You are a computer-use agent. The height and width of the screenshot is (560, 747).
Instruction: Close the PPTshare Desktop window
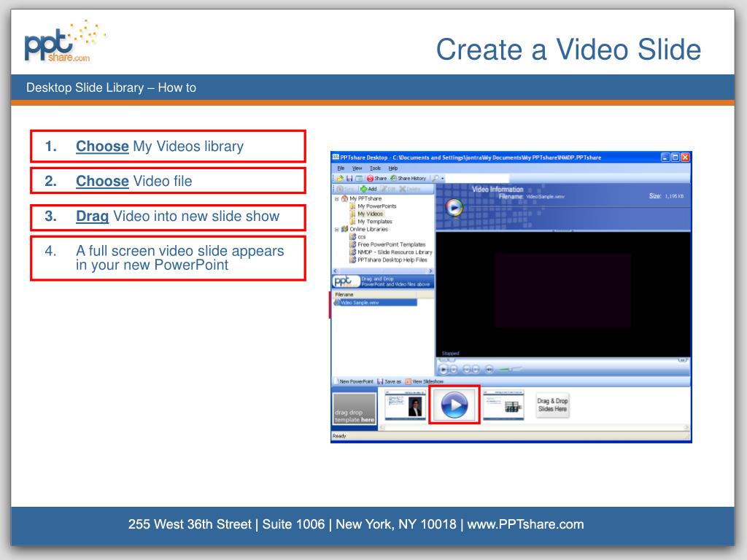[685, 157]
